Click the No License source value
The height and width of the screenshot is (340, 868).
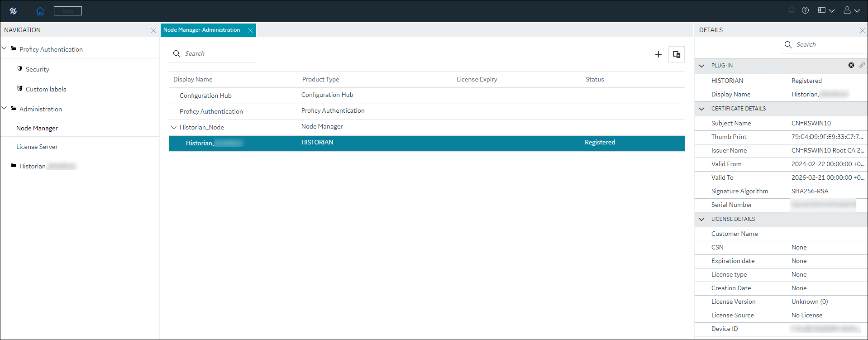point(807,315)
